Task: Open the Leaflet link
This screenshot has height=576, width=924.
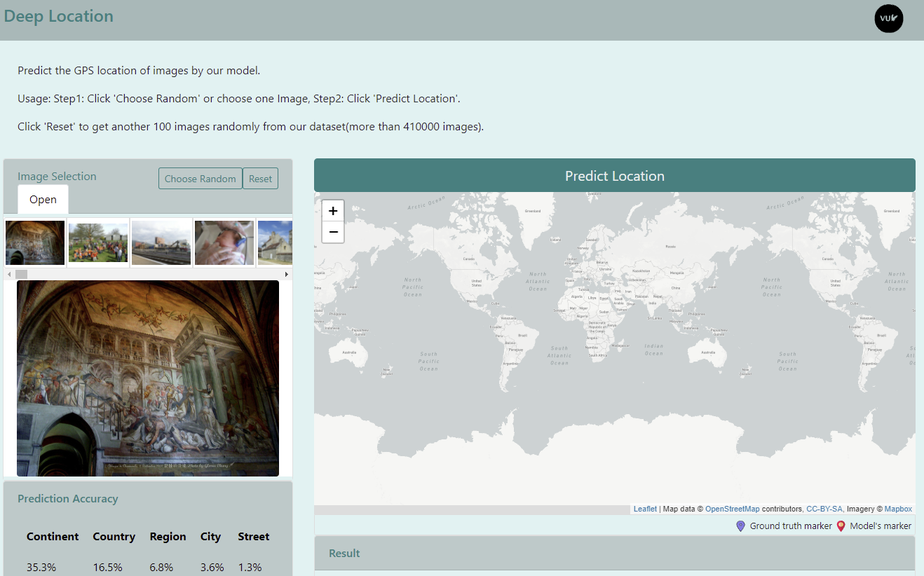Action: [x=645, y=509]
